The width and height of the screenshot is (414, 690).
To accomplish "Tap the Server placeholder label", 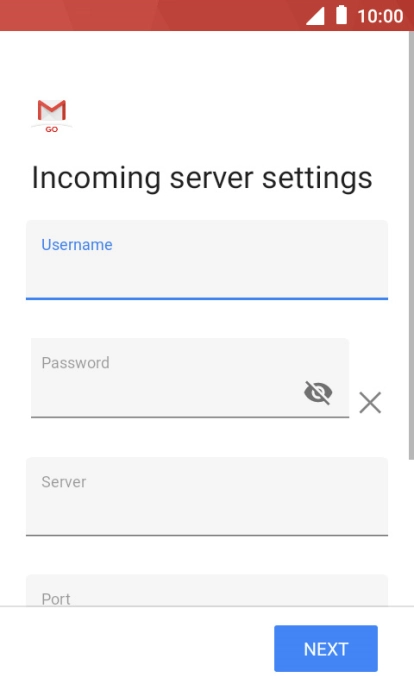I will 64,482.
